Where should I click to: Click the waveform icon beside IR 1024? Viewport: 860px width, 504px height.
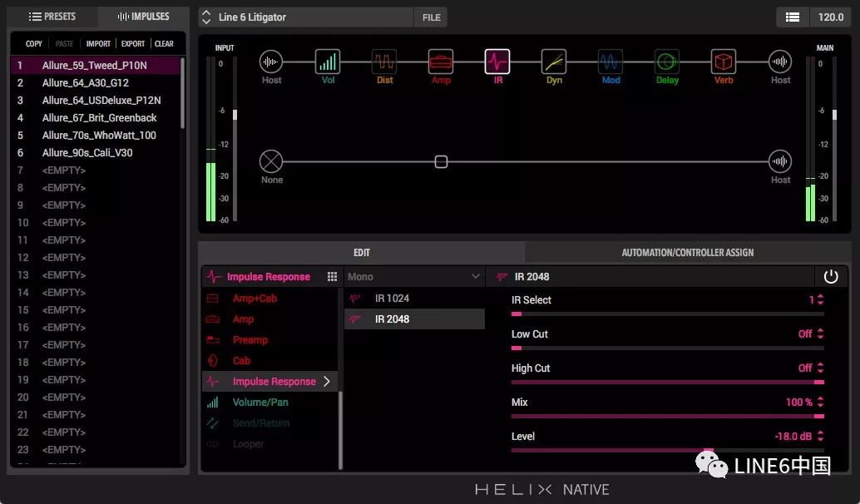[355, 299]
